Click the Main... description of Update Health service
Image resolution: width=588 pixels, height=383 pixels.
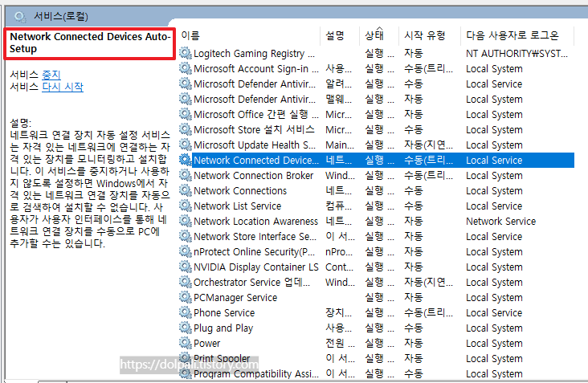pos(340,145)
